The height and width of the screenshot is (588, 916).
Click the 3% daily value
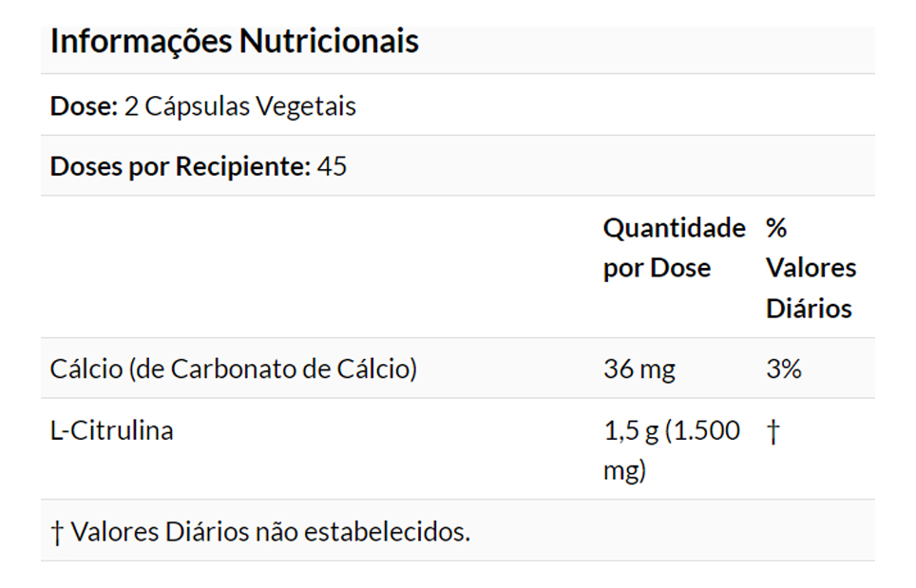(783, 370)
